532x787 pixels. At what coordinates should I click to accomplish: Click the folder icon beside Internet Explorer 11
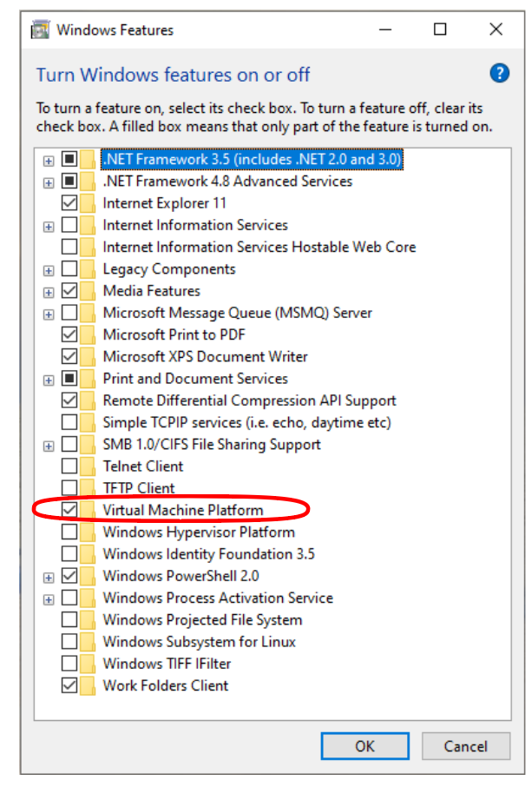pos(88,203)
